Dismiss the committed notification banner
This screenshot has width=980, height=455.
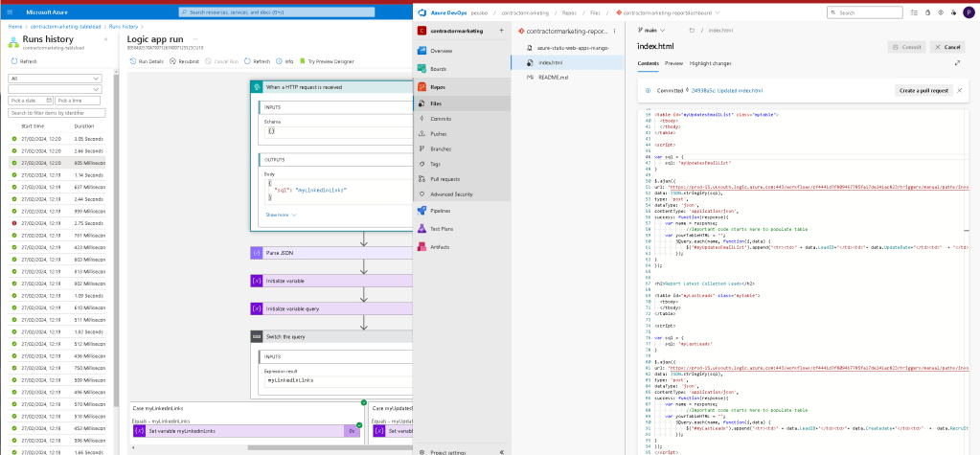click(x=959, y=91)
